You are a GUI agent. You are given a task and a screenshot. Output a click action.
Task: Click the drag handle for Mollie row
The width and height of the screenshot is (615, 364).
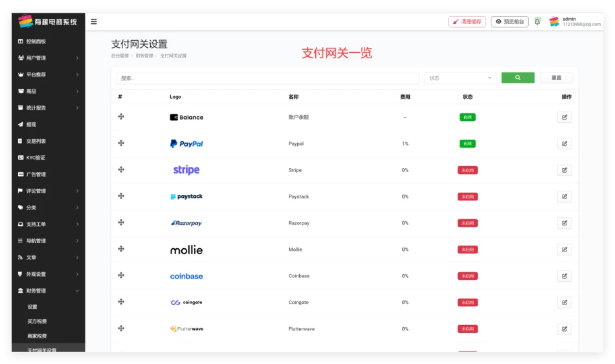click(121, 249)
